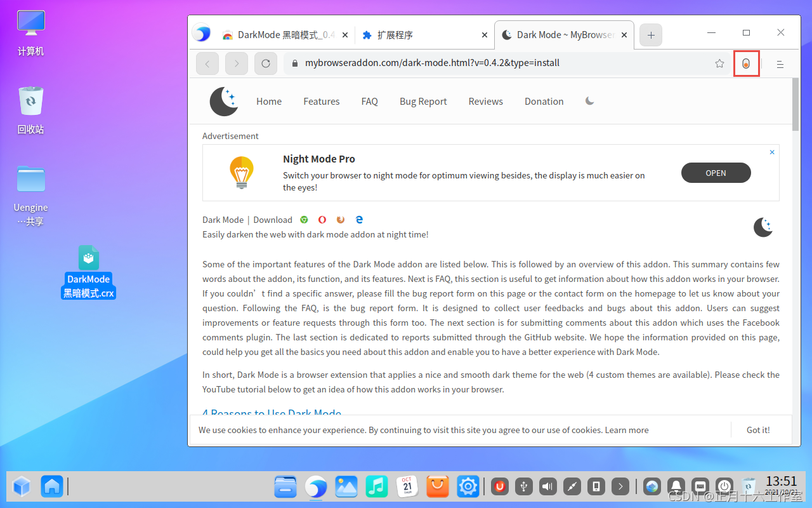This screenshot has width=812, height=508.
Task: Click the large moon icon at right of page
Action: (763, 227)
